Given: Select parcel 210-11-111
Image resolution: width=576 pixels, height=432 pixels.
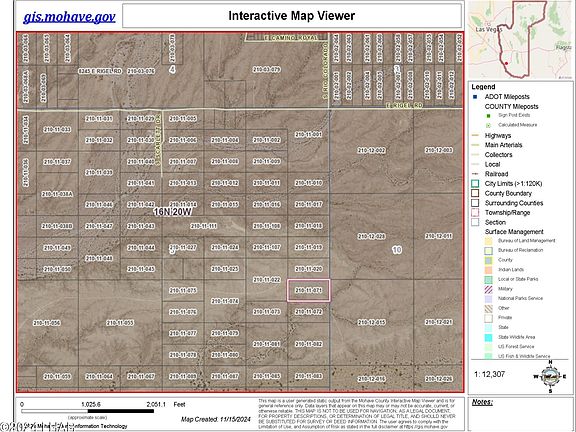Looking at the screenshot, I should [204, 226].
